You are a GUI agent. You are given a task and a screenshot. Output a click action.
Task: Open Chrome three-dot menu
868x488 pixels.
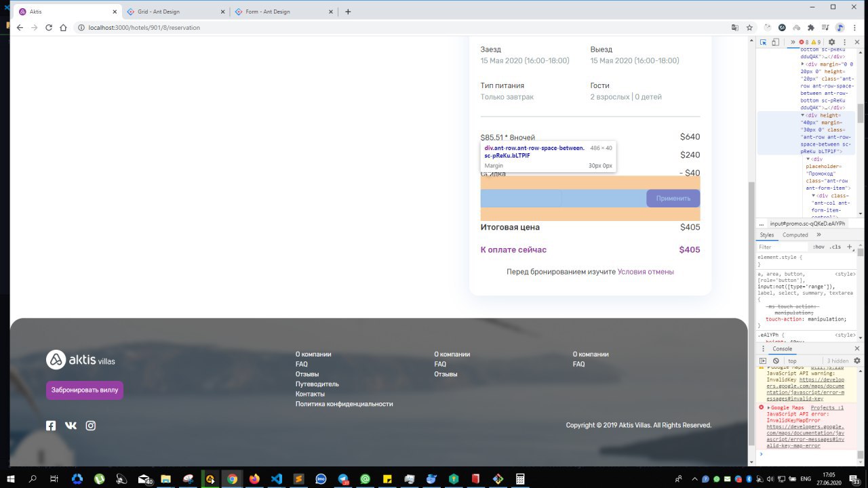(x=854, y=28)
